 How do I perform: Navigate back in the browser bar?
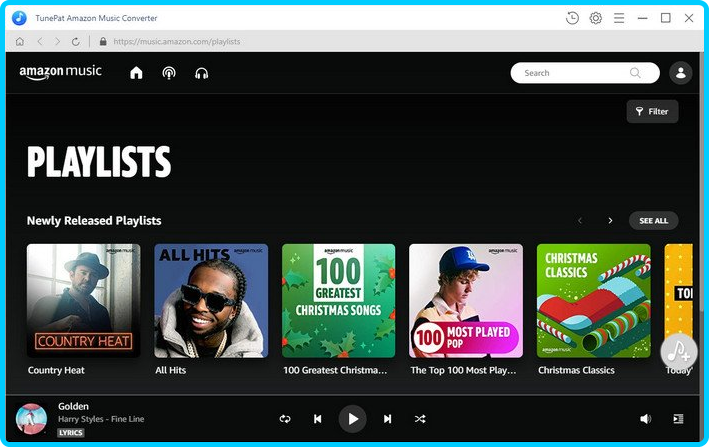(x=40, y=42)
